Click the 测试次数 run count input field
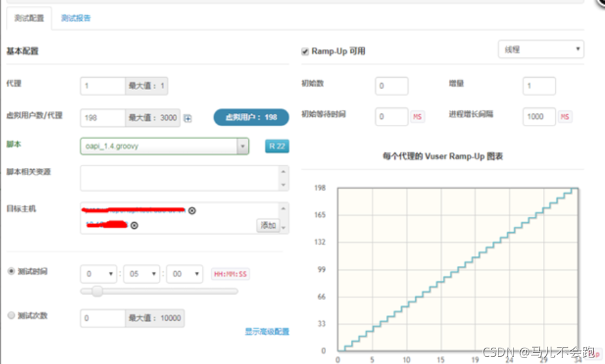 [103, 318]
